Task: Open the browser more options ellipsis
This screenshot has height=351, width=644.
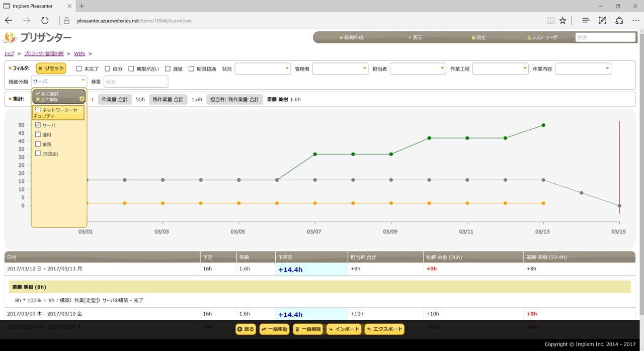Action: [x=635, y=21]
